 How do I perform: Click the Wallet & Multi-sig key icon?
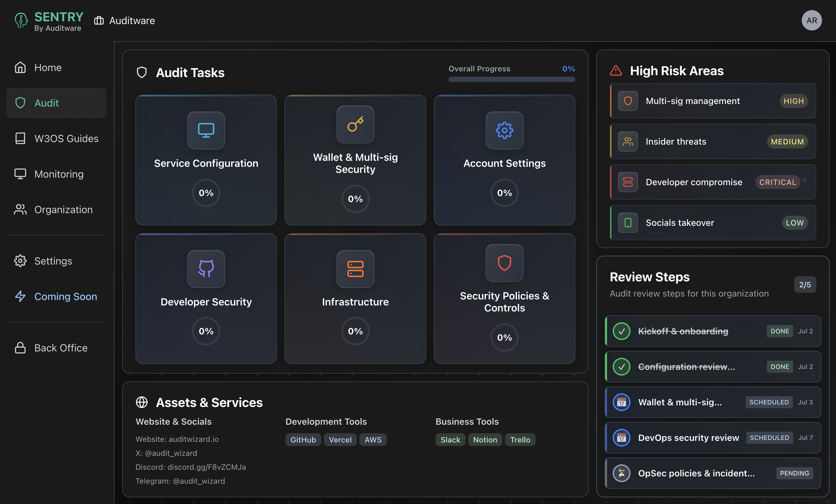355,124
